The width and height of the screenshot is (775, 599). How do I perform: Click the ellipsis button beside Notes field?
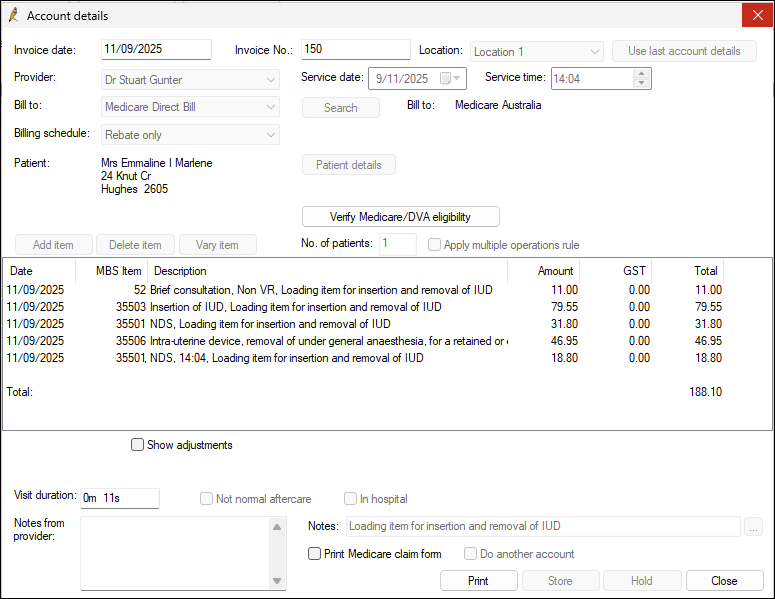pyautogui.click(x=754, y=526)
